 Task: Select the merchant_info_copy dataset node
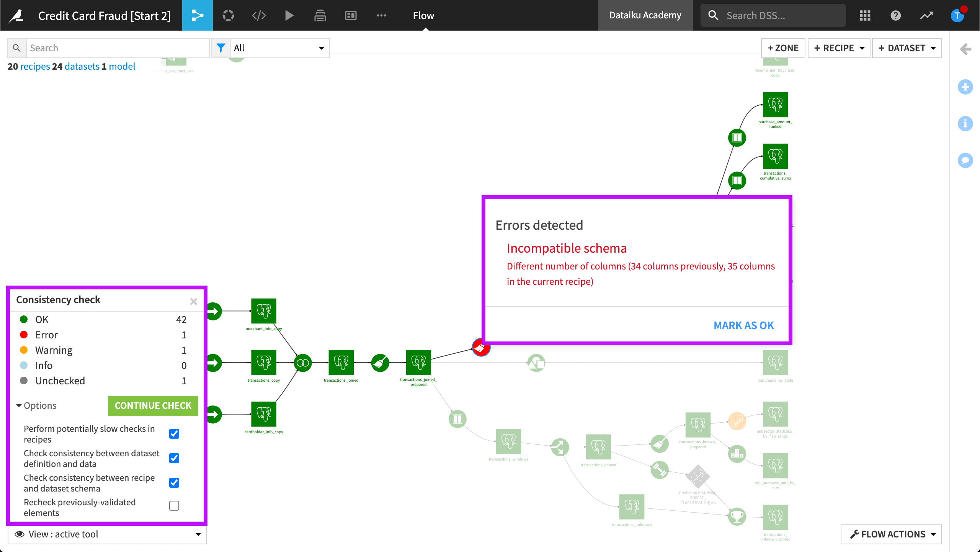263,311
